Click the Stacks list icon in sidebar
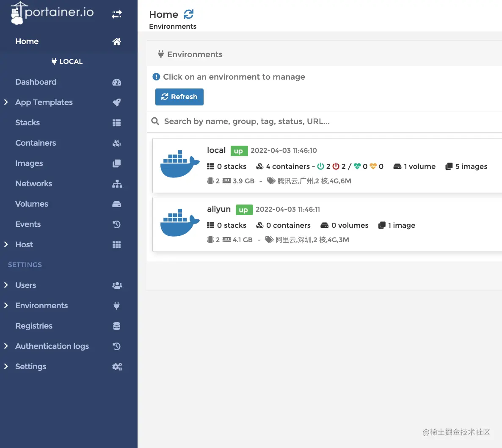 point(117,123)
